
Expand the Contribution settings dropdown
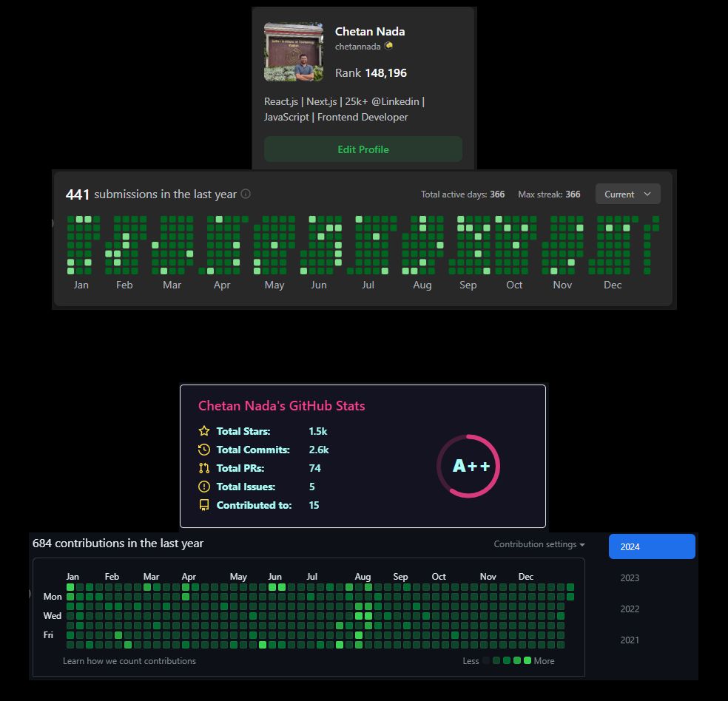click(539, 544)
